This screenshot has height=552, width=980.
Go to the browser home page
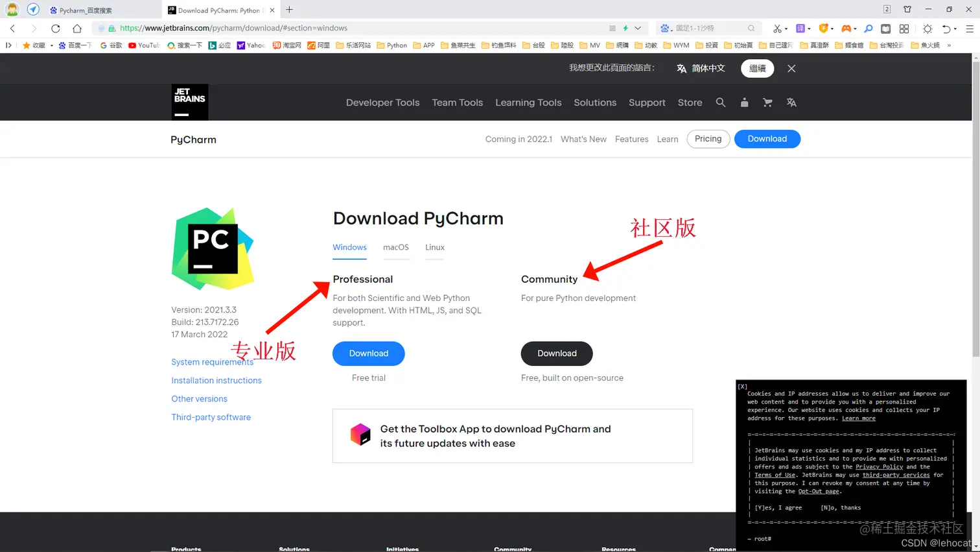tap(77, 28)
